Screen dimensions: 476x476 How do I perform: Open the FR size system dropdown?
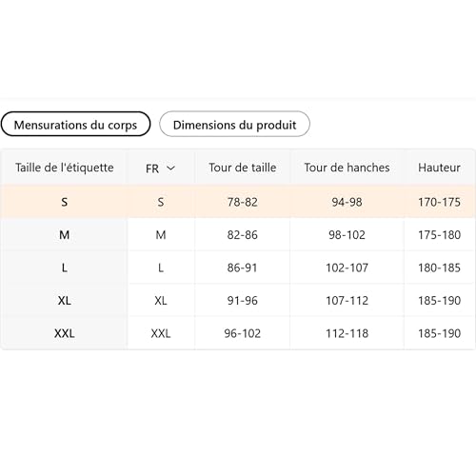click(x=161, y=168)
